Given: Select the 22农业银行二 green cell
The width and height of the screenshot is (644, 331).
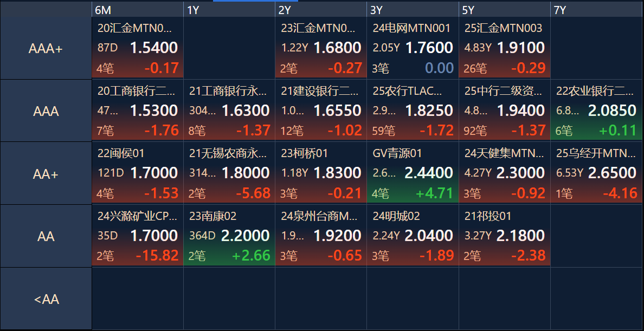Looking at the screenshot, I should (x=597, y=111).
